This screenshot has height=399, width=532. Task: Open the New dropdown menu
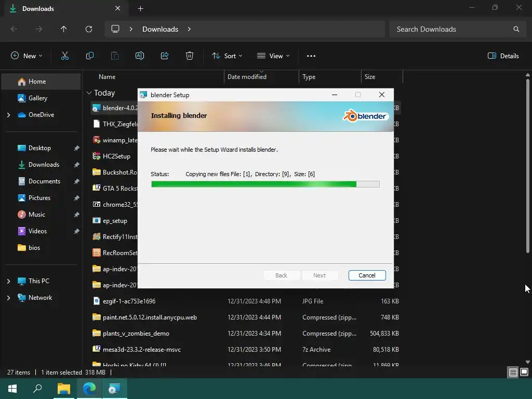click(x=26, y=56)
